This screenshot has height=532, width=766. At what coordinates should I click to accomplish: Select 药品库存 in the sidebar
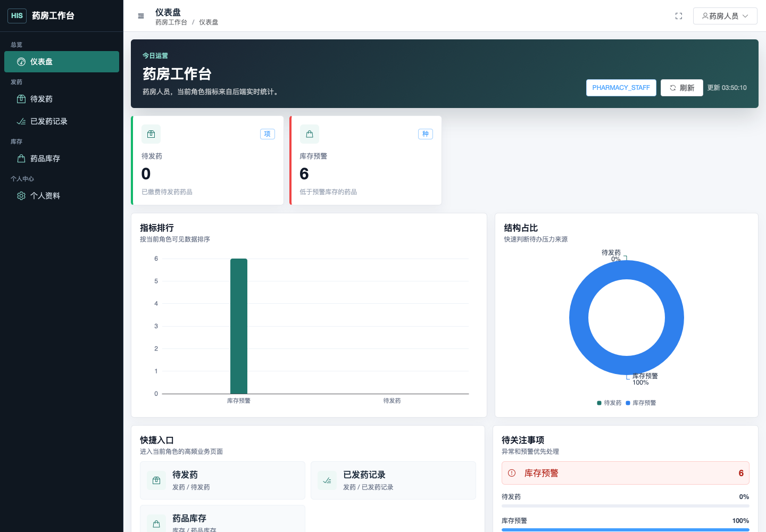(62, 159)
